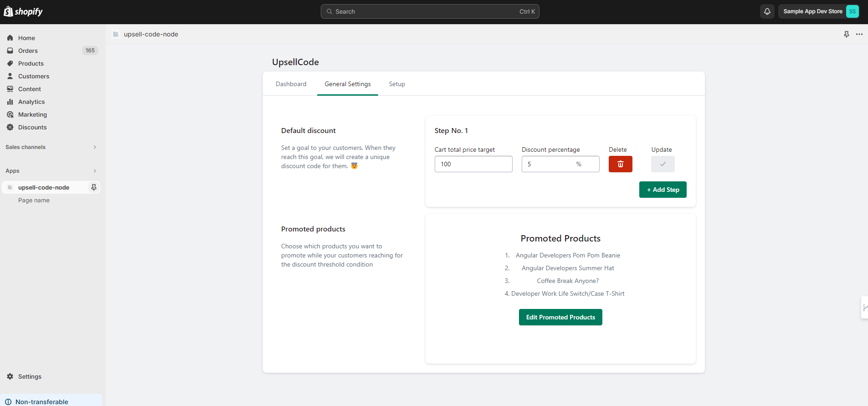
Task: Go to Home in the sidebar
Action: pos(26,38)
